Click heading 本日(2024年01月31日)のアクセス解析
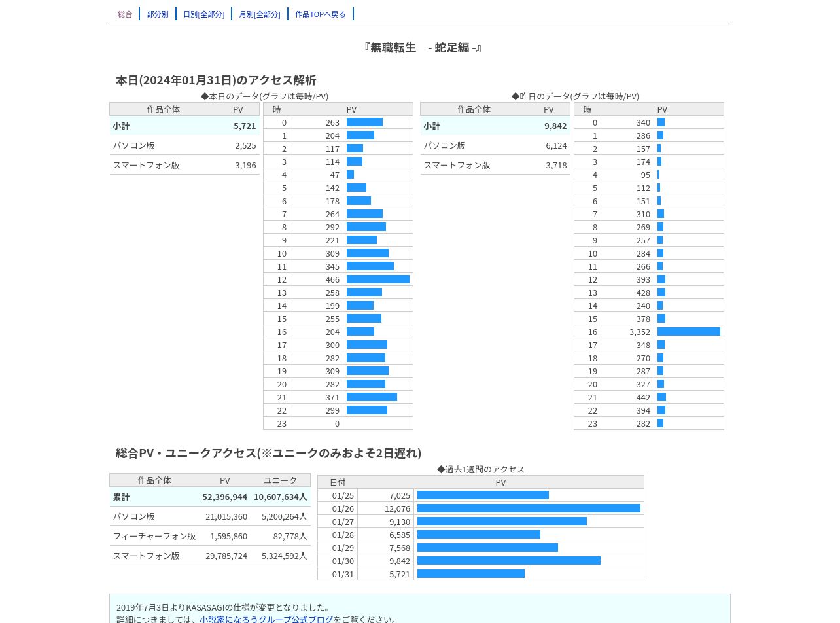Viewport: 840px width, 623px height. (216, 80)
